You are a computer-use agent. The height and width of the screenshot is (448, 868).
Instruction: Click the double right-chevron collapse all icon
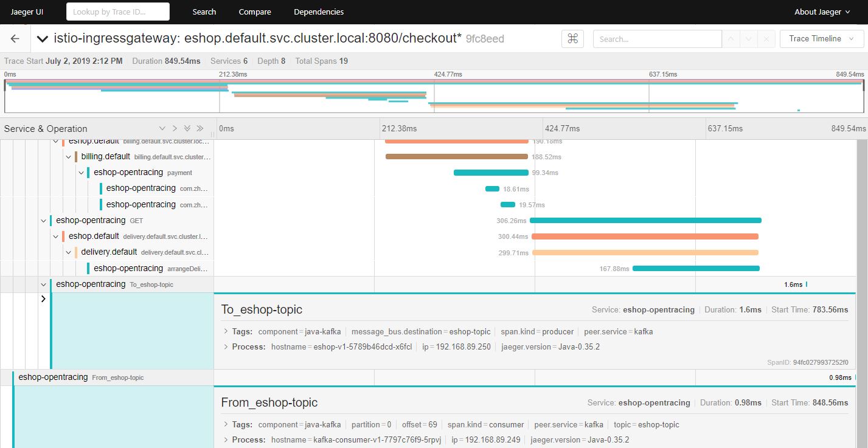click(x=200, y=129)
